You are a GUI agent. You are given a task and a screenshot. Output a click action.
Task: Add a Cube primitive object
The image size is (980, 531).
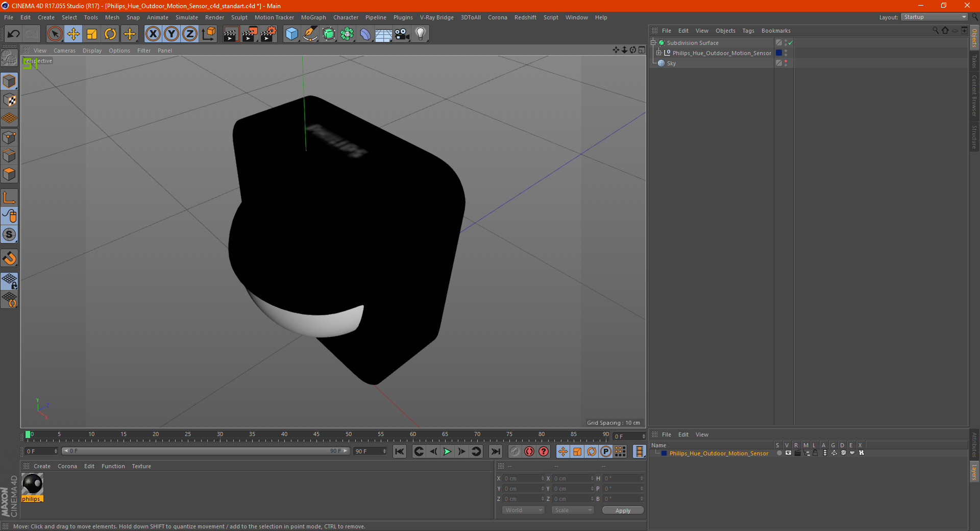click(x=291, y=34)
